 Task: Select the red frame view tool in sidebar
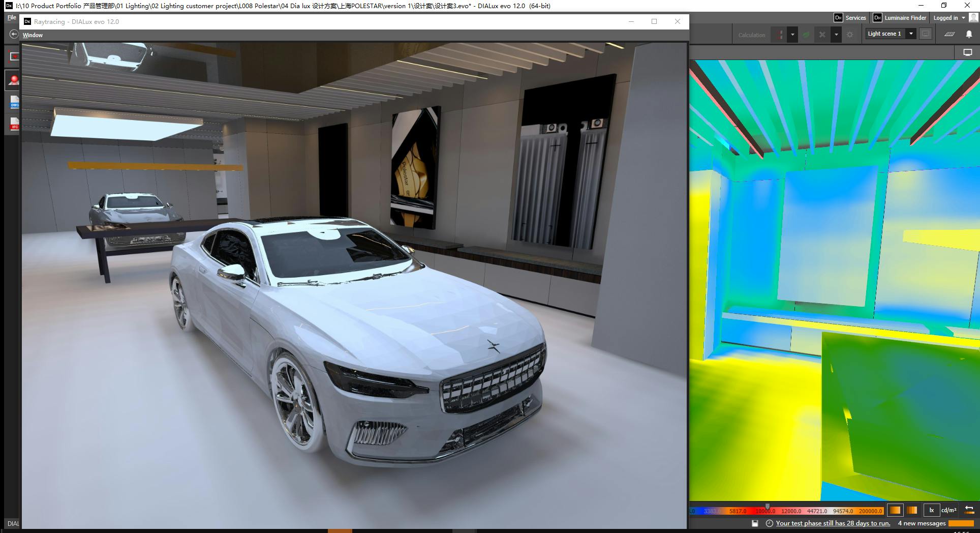(14, 56)
